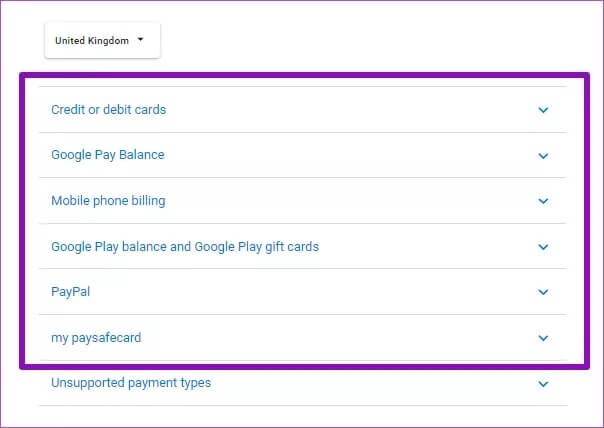Expand Credit or debit cards chevron
604x428 pixels.
tap(543, 110)
